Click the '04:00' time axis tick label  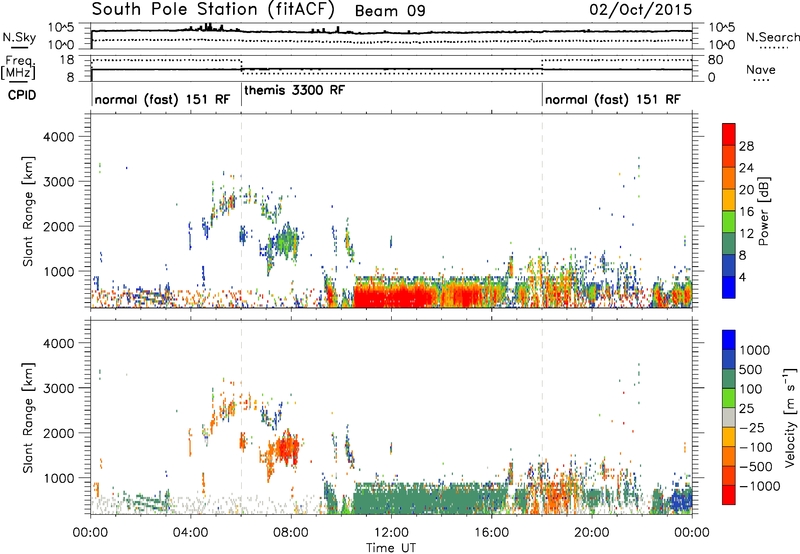190,532
